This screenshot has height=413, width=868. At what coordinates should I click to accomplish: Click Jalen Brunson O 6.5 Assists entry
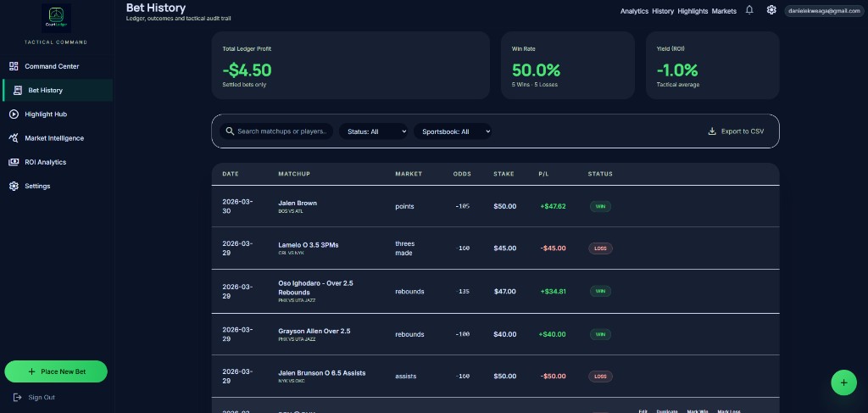pyautogui.click(x=321, y=373)
